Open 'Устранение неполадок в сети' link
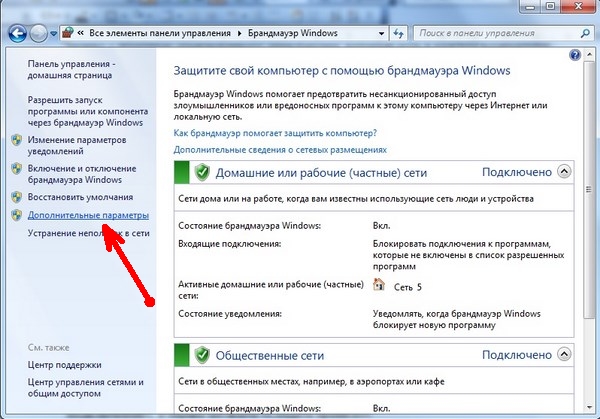600x419 pixels. pyautogui.click(x=88, y=233)
